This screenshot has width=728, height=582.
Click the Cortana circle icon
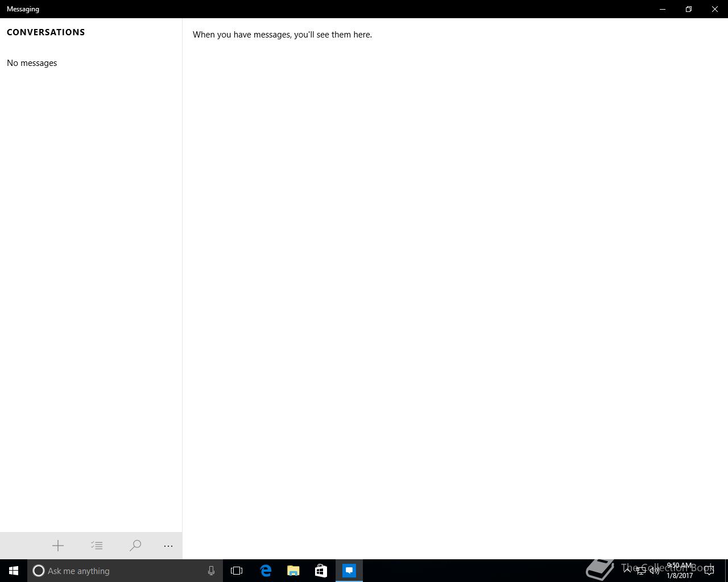click(x=39, y=571)
